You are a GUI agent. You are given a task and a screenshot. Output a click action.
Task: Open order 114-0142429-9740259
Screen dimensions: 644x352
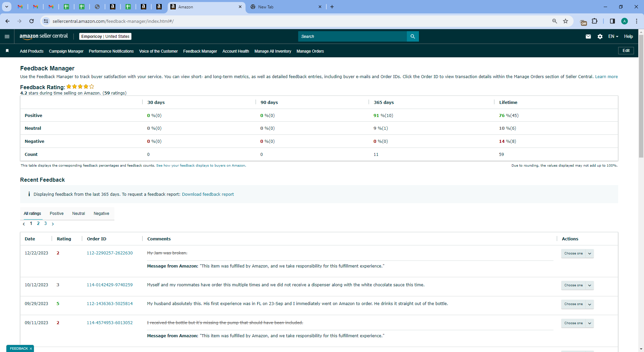tap(110, 285)
